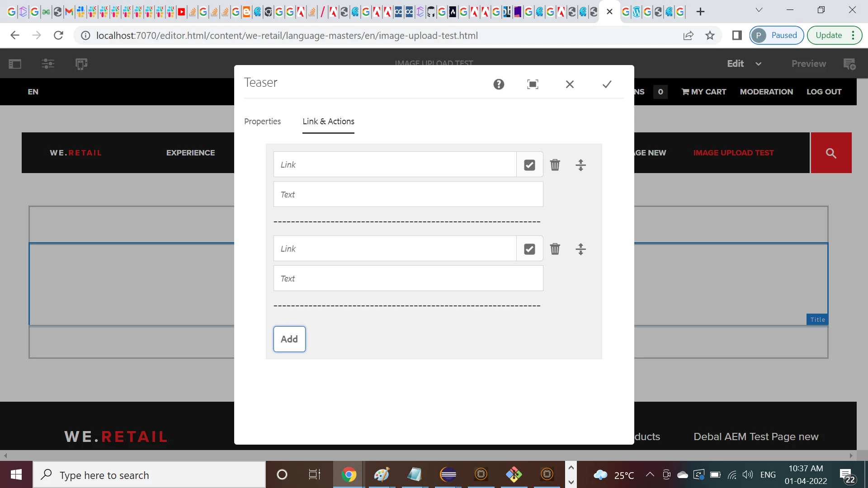Delete the second link action item
The image size is (868, 488).
[x=555, y=249]
